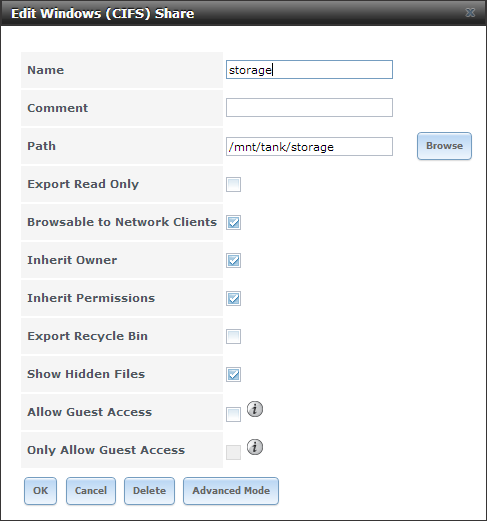Click the Only Allow Guest Access checkbox

point(233,453)
